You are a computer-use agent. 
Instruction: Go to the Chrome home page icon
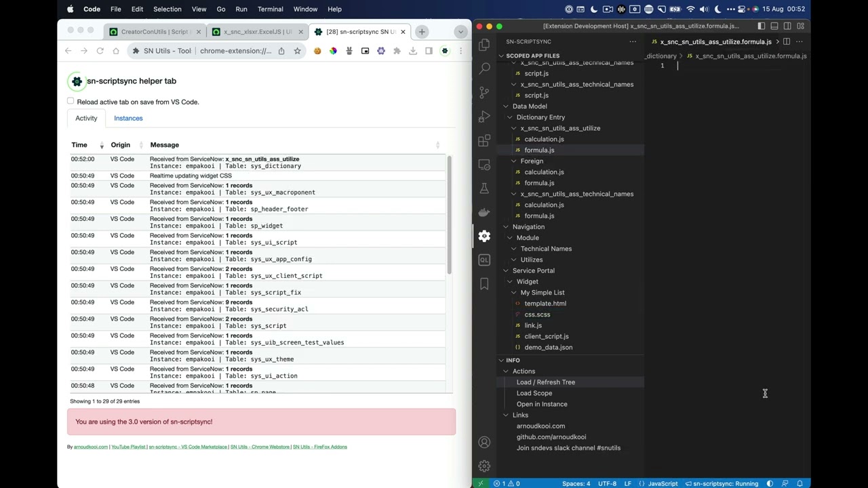116,51
